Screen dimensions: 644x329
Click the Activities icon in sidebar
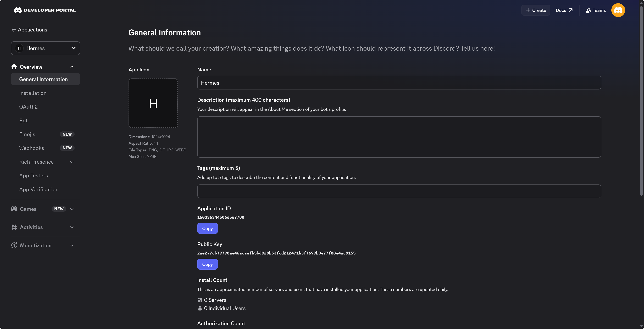click(14, 227)
